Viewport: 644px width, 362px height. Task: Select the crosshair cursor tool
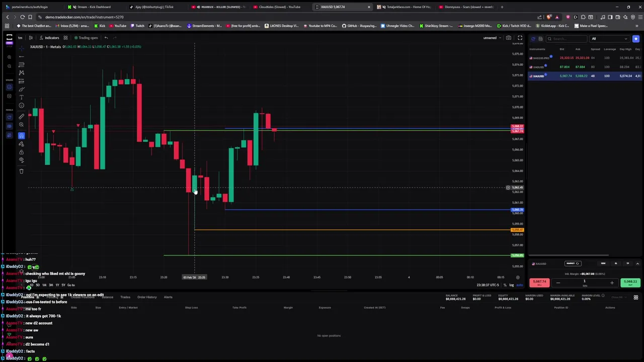pyautogui.click(x=21, y=48)
